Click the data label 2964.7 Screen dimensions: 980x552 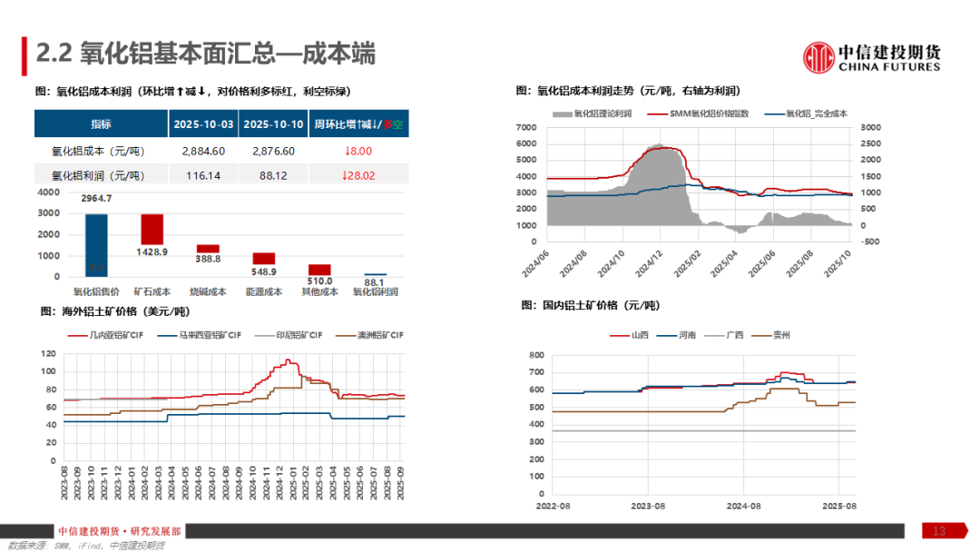click(96, 198)
